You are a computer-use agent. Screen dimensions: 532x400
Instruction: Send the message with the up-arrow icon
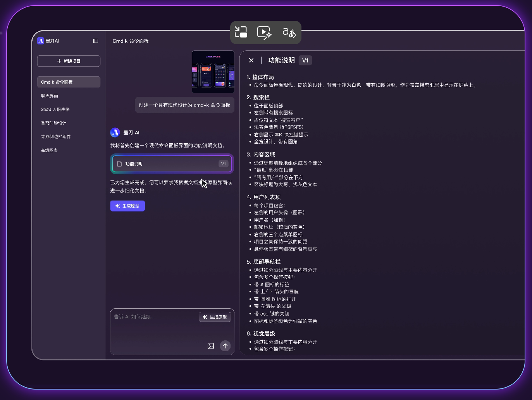[225, 346]
